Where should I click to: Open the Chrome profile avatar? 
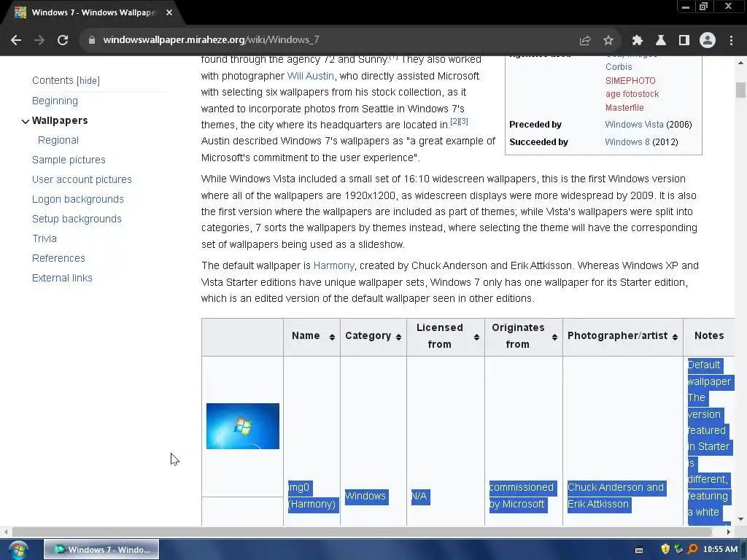(708, 41)
